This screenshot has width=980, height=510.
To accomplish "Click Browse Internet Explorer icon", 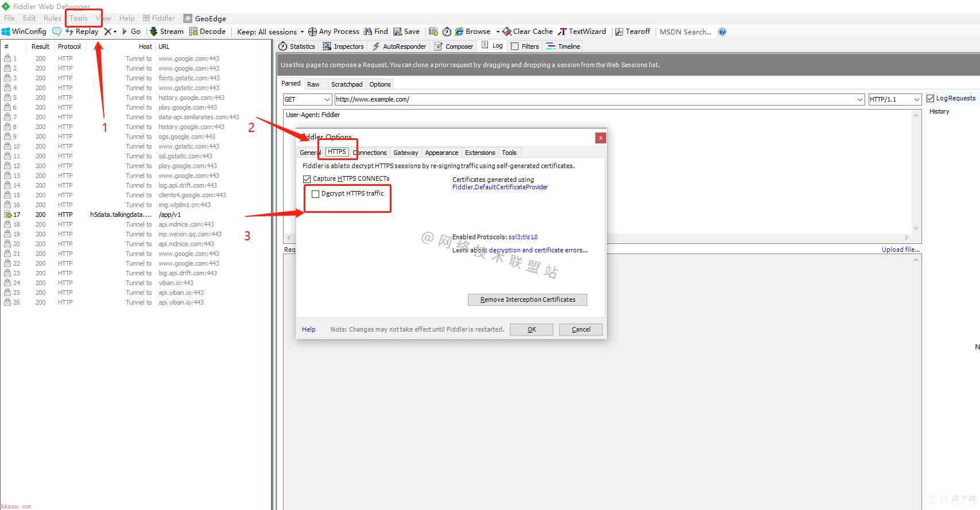I will pos(459,32).
